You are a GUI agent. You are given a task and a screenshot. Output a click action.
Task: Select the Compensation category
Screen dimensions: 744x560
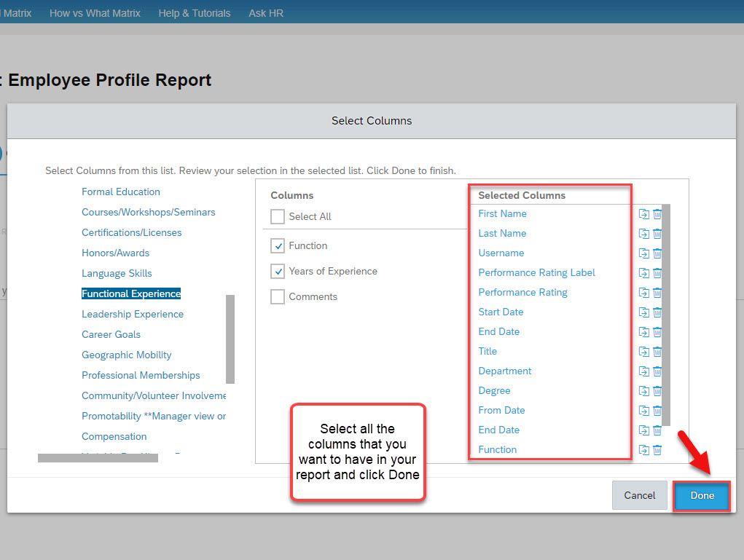pos(114,436)
